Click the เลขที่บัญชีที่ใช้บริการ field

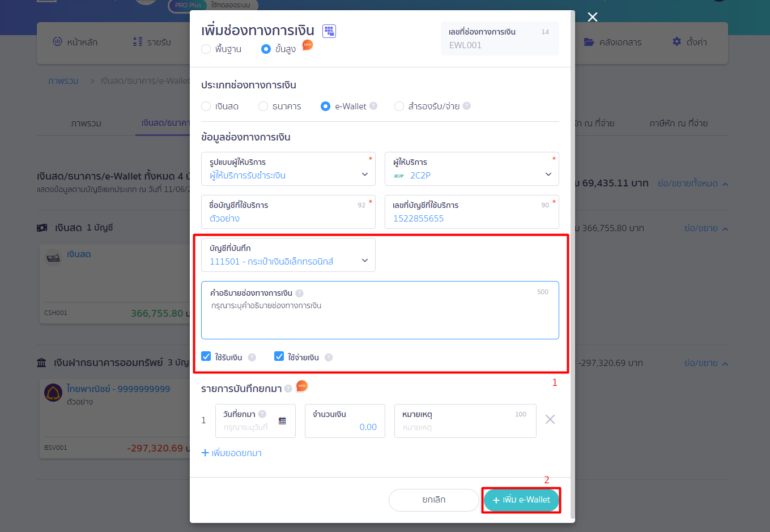tap(472, 212)
